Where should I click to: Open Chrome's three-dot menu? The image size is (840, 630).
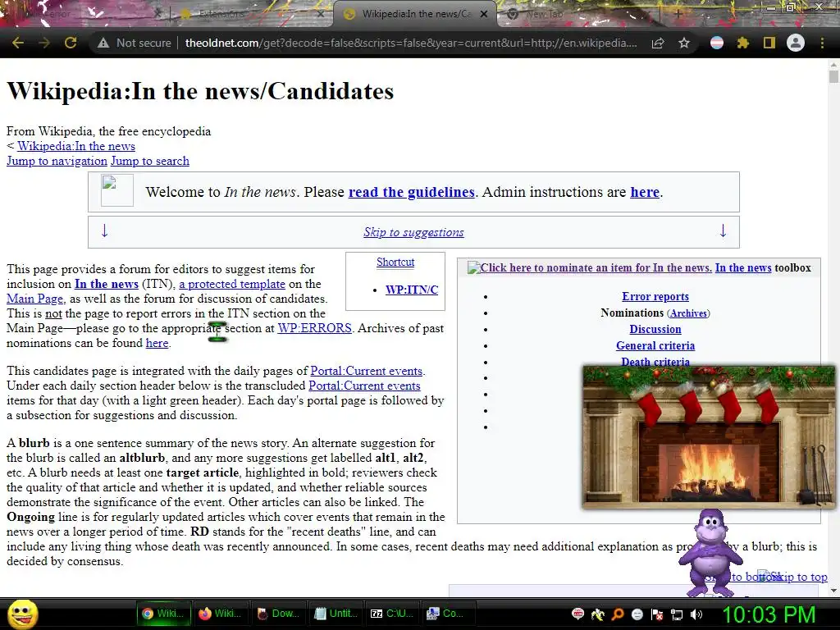822,43
